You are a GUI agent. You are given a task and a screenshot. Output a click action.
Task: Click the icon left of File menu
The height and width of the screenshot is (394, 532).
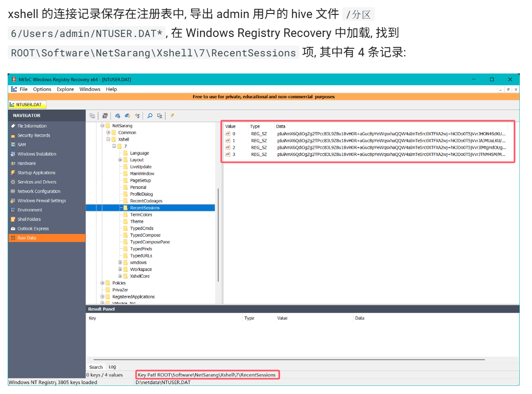pos(14,89)
